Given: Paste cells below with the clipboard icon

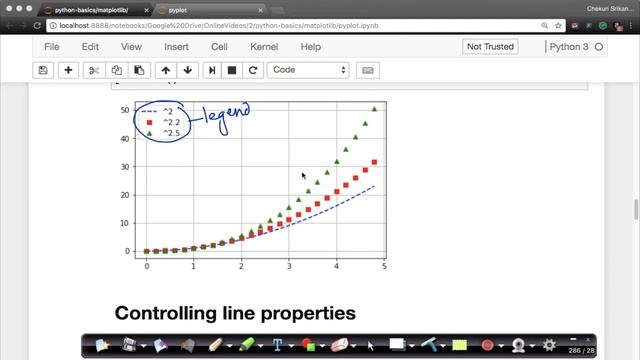Looking at the screenshot, I should [139, 70].
